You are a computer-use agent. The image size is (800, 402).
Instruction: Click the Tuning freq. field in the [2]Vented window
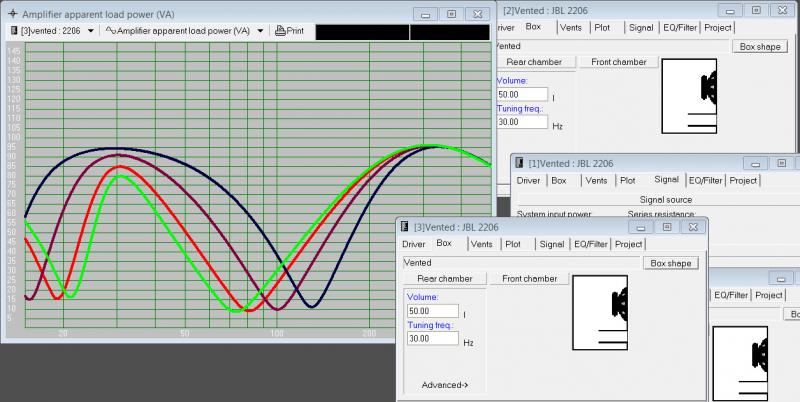pos(522,122)
